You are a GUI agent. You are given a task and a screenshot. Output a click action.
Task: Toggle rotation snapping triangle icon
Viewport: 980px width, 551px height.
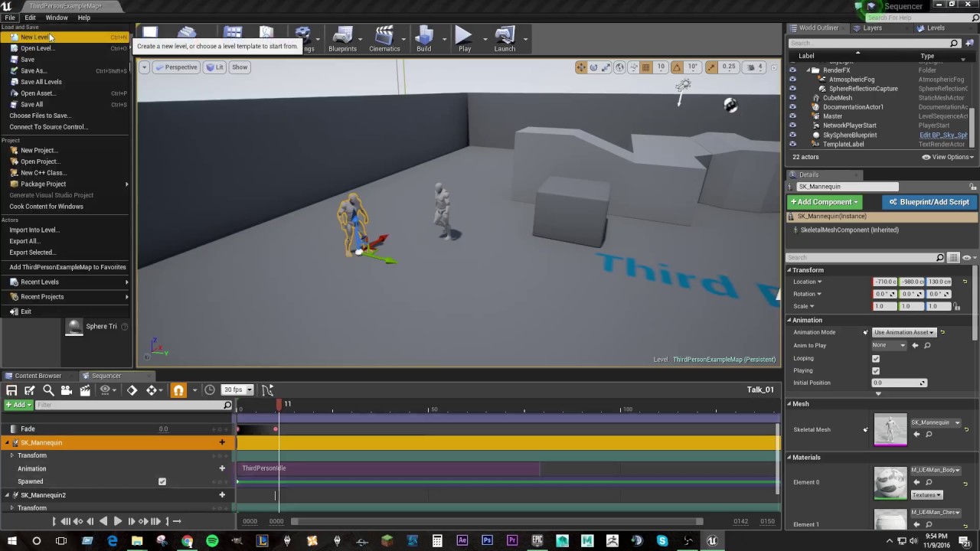point(677,67)
